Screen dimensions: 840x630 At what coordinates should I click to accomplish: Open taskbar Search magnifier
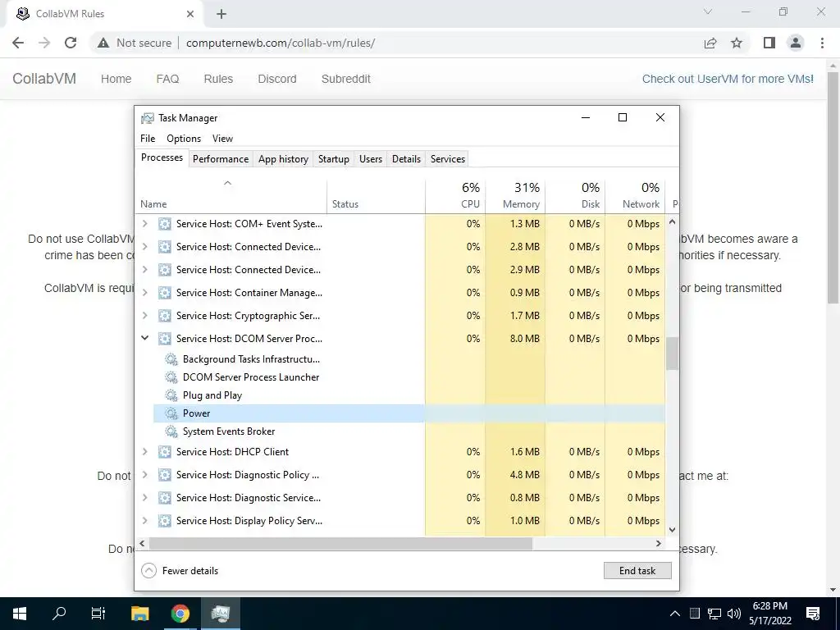coord(59,613)
